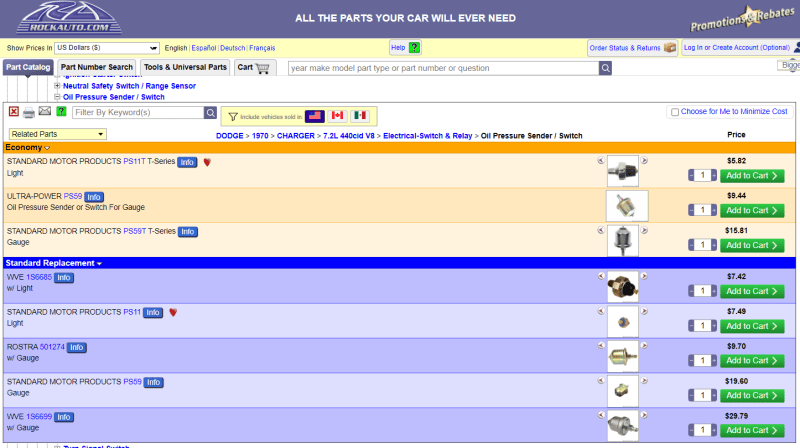Open Info for WVE 1S6685
Viewport: 800px width, 448px height.
click(x=64, y=278)
